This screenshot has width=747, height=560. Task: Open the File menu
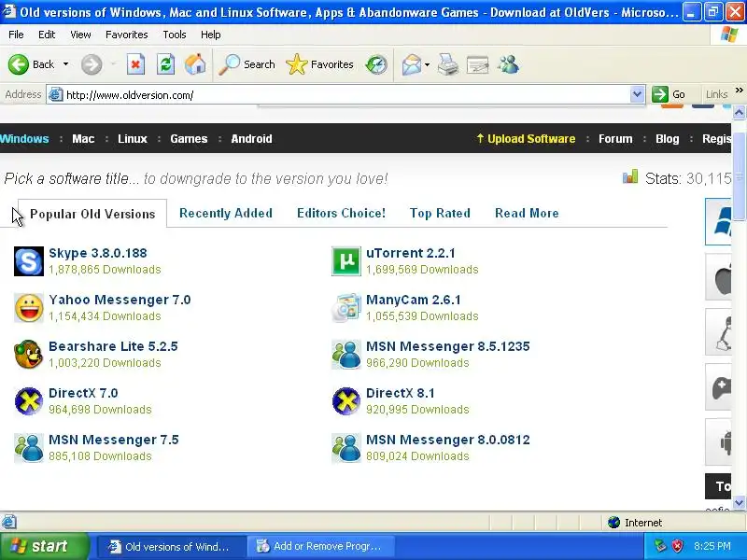click(x=16, y=35)
